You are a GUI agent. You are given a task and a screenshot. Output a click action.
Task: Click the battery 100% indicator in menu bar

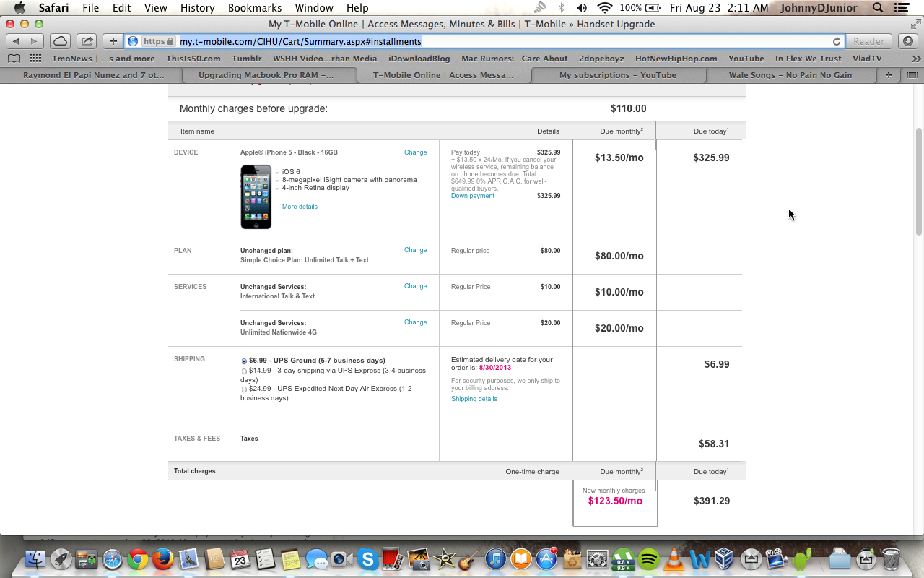pyautogui.click(x=640, y=8)
